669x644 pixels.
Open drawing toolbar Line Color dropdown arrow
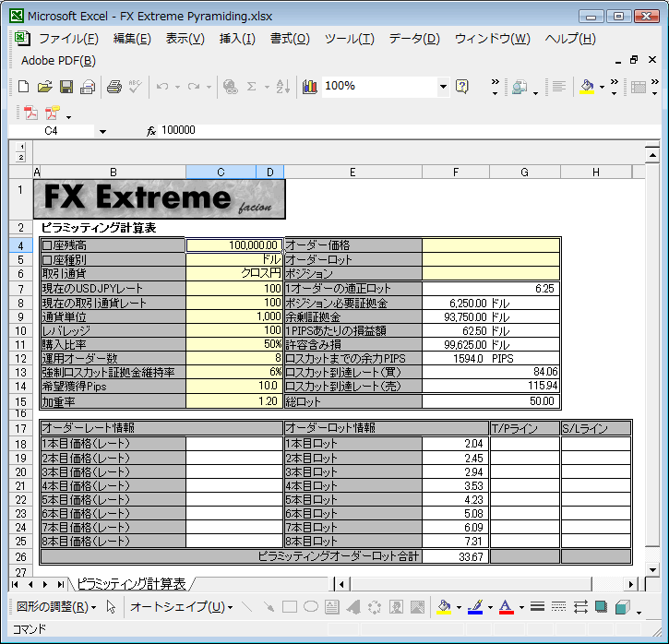pyautogui.click(x=490, y=607)
